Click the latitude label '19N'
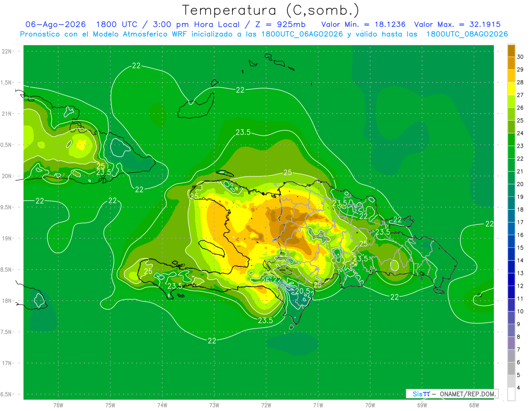The height and width of the screenshot is (411, 532). [7, 239]
